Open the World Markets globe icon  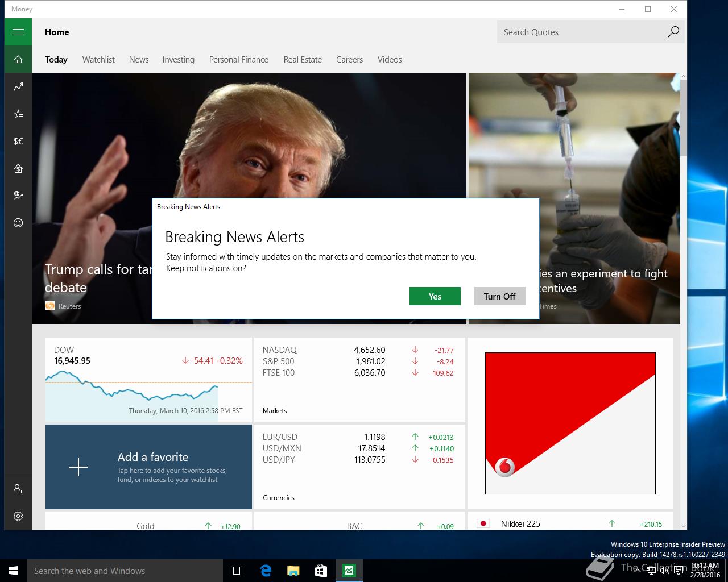[x=18, y=196]
